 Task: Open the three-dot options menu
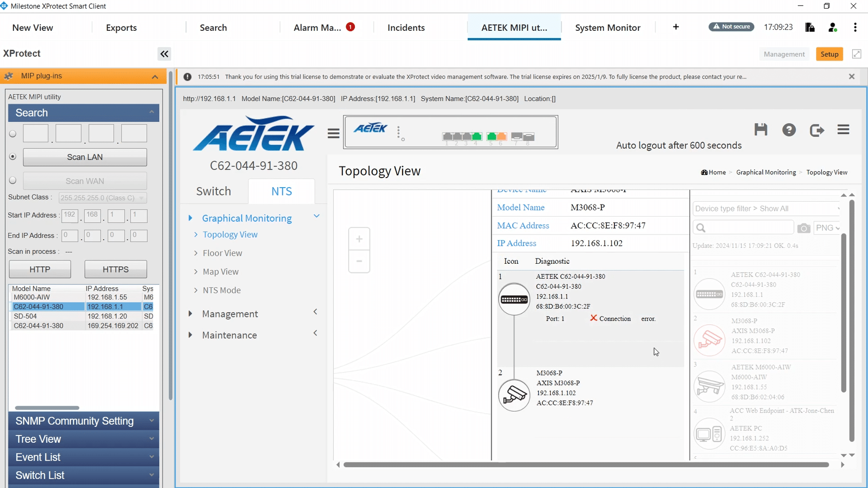click(855, 27)
